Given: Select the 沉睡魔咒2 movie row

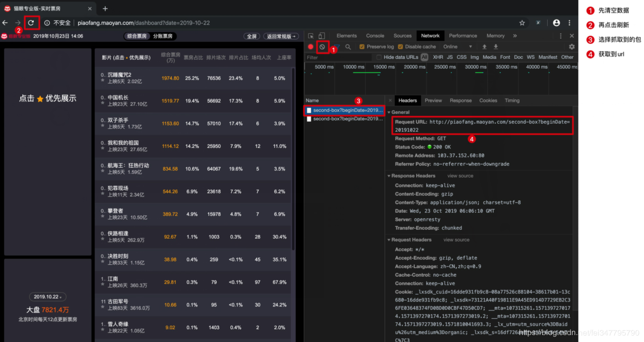Looking at the screenshot, I should [193, 78].
